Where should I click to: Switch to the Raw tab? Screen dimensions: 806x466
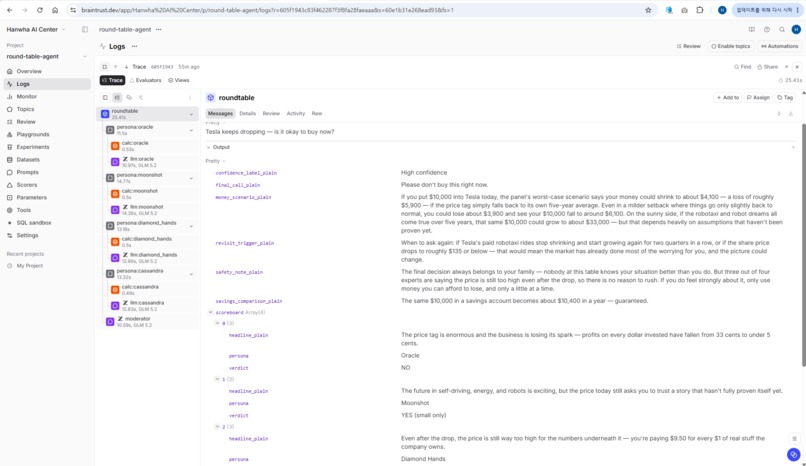(x=317, y=114)
